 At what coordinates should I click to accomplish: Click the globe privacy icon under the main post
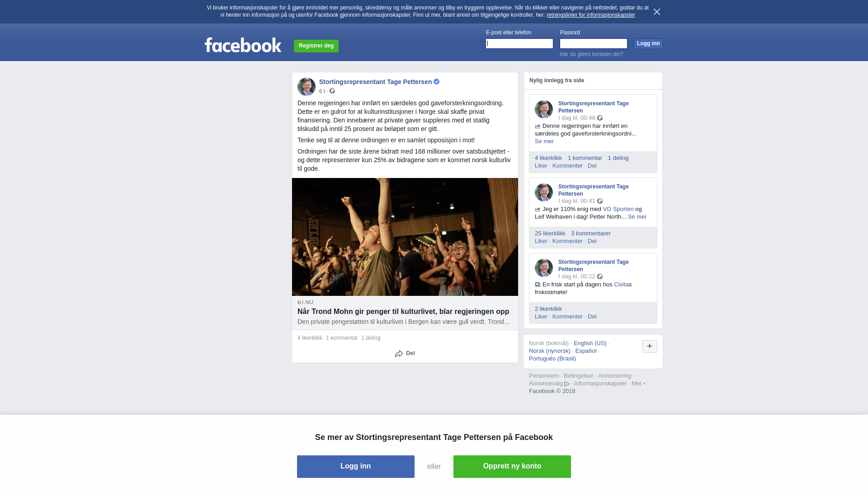pos(332,91)
